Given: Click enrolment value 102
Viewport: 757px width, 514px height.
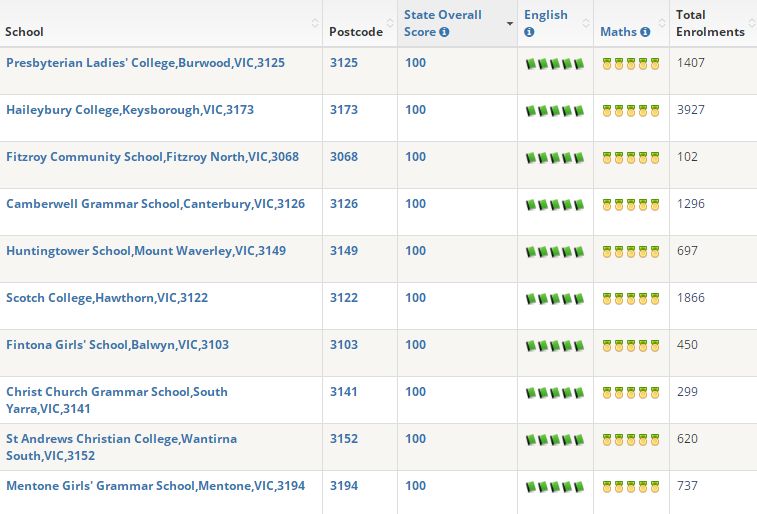Looking at the screenshot, I should [687, 157].
